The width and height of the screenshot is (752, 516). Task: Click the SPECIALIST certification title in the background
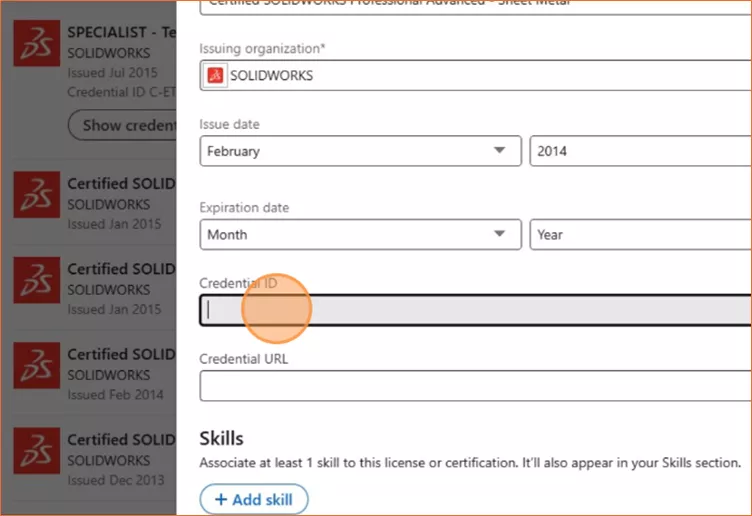tap(122, 32)
